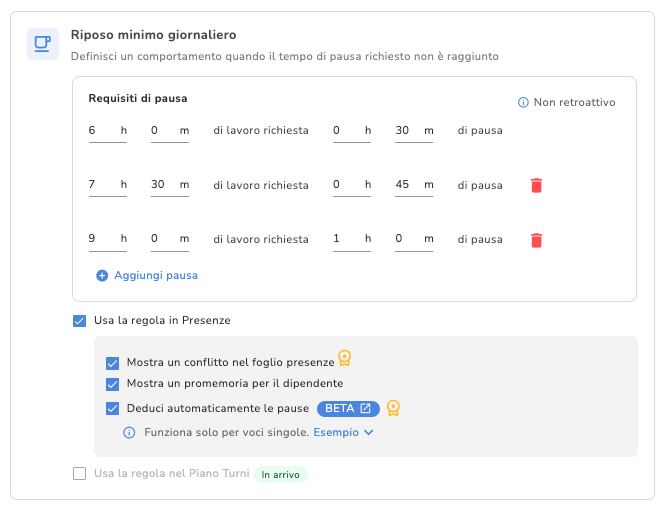Delete the 7h 30m break requirement
Screen dimensions: 664x512
[x=537, y=185]
